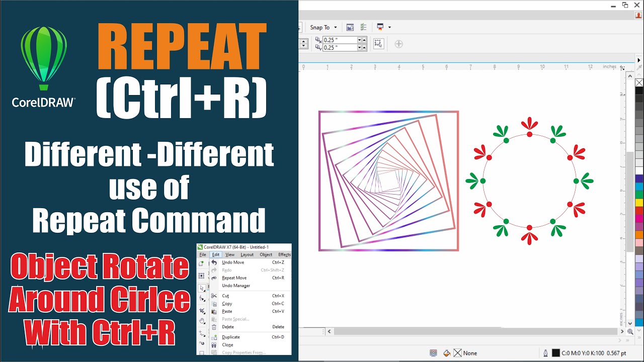The width and height of the screenshot is (644, 362).
Task: Click the horizontal scrollbar right arrow
Action: 622,332
